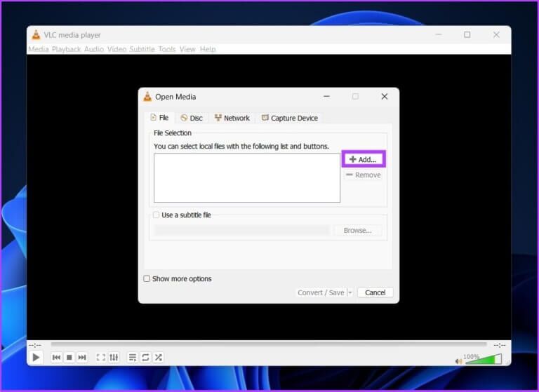Open the Tools menu
Viewport: 539px width, 392px height.
pos(167,49)
